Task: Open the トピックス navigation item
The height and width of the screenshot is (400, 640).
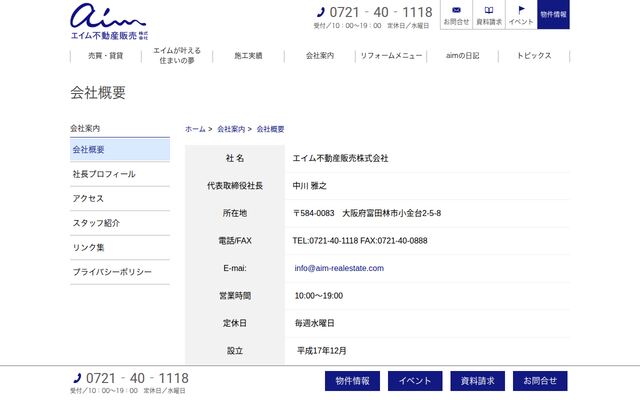Action: [534, 56]
